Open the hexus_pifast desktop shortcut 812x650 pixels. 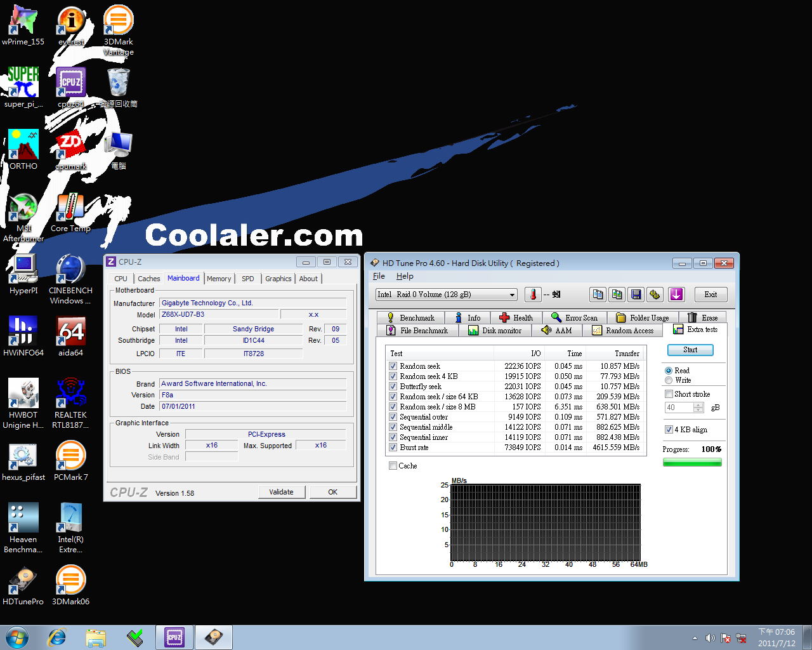[23, 461]
